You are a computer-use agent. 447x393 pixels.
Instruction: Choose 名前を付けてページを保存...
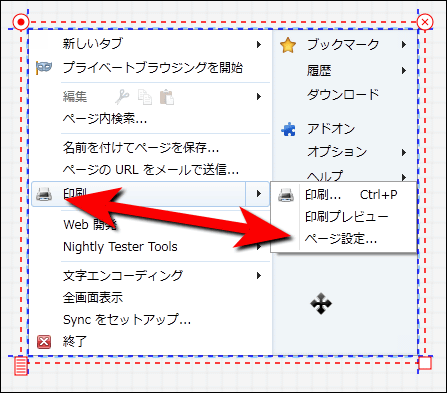(141, 147)
